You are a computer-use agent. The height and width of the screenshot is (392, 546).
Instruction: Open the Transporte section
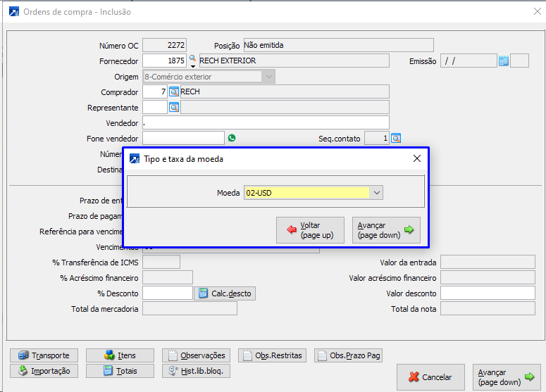pos(44,355)
